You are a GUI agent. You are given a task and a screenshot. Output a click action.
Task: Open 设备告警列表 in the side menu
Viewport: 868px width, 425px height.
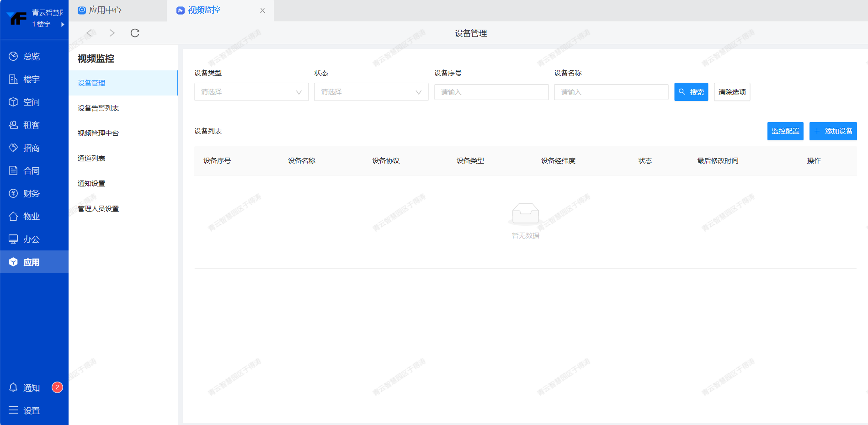click(98, 108)
